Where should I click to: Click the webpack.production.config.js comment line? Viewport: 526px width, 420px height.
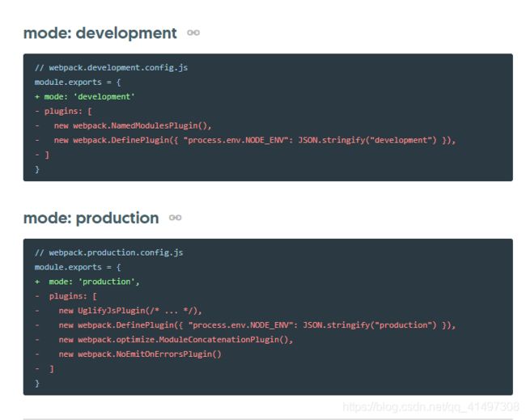point(108,252)
